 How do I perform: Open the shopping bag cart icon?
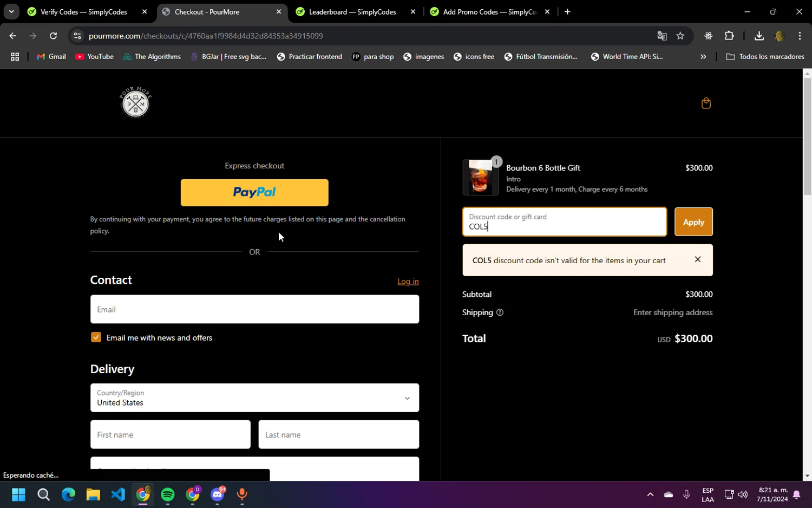(706, 103)
